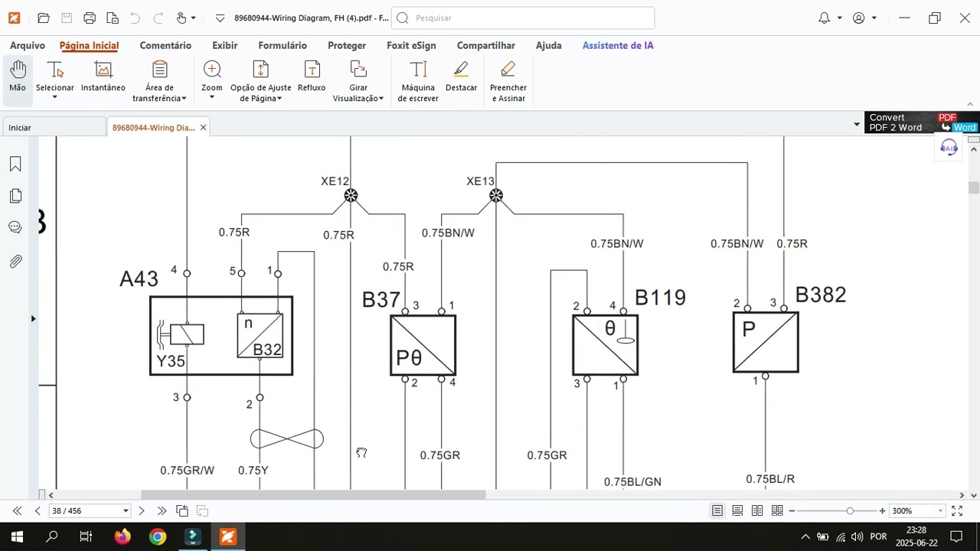Activate the Destacar highlight tool

[x=461, y=77]
